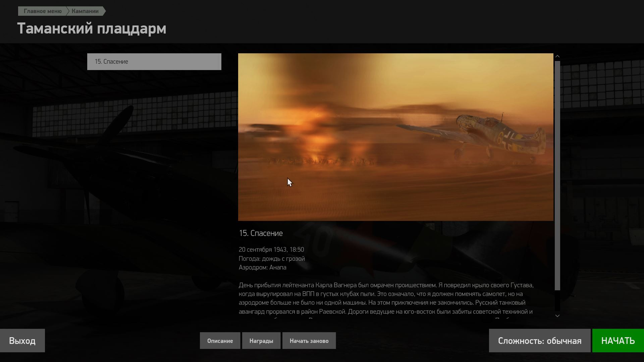Click the mission preview image of the Bf 109
This screenshot has height=362, width=644.
tap(396, 137)
